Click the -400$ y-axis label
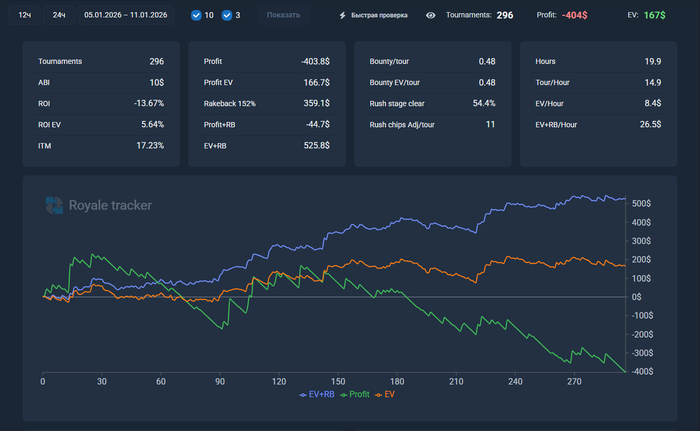 (x=642, y=372)
